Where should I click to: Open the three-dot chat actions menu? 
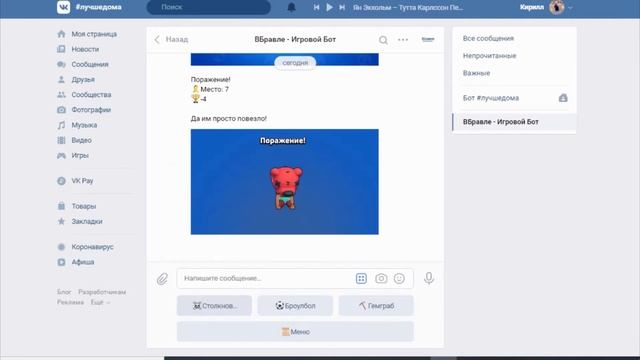point(403,40)
